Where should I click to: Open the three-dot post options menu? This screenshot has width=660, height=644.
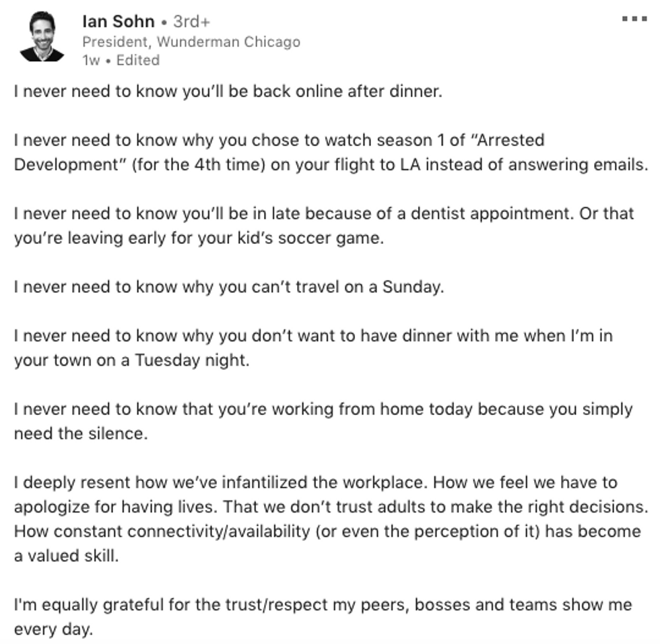(x=634, y=19)
